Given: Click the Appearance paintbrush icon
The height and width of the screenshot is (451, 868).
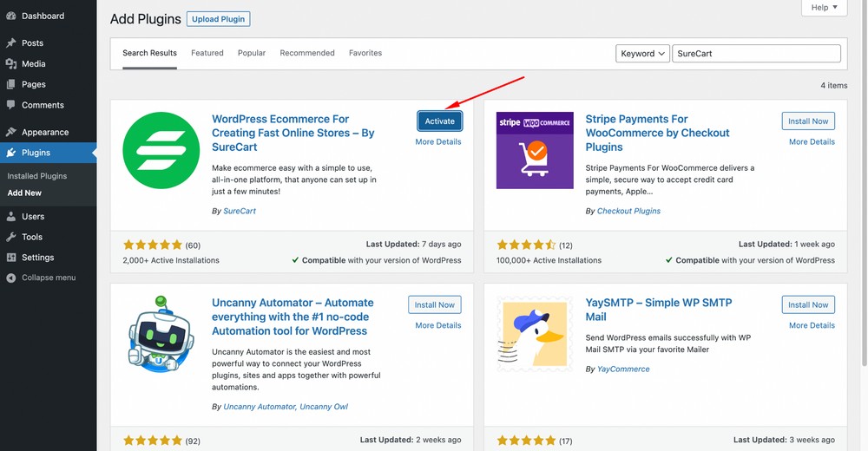Looking at the screenshot, I should (x=10, y=132).
